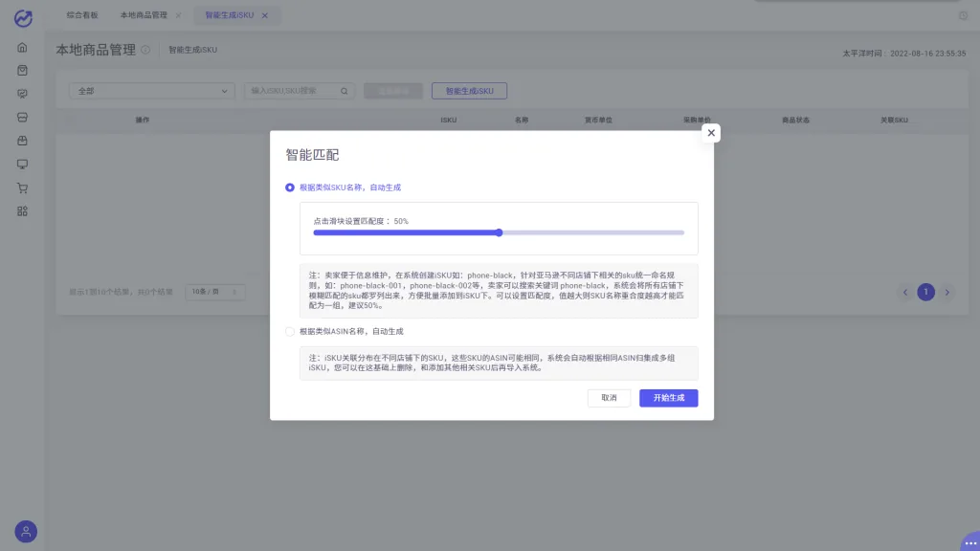This screenshot has height=551, width=980.
Task: Go to previous page arrow
Action: pyautogui.click(x=905, y=293)
